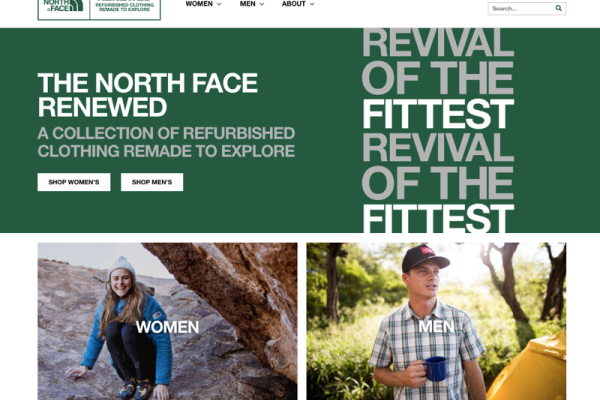The height and width of the screenshot is (400, 600).
Task: Open the Women category photo of climber
Action: pos(167,321)
